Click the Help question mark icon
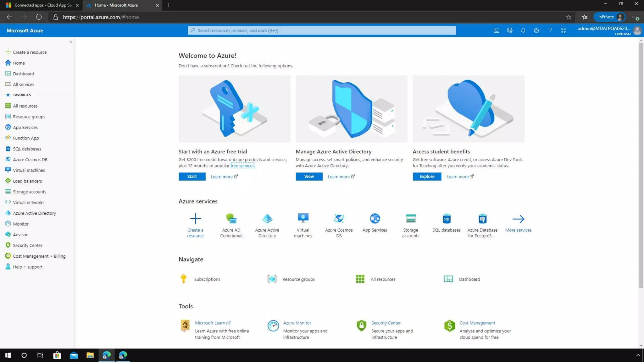This screenshot has height=362, width=644. (x=550, y=30)
